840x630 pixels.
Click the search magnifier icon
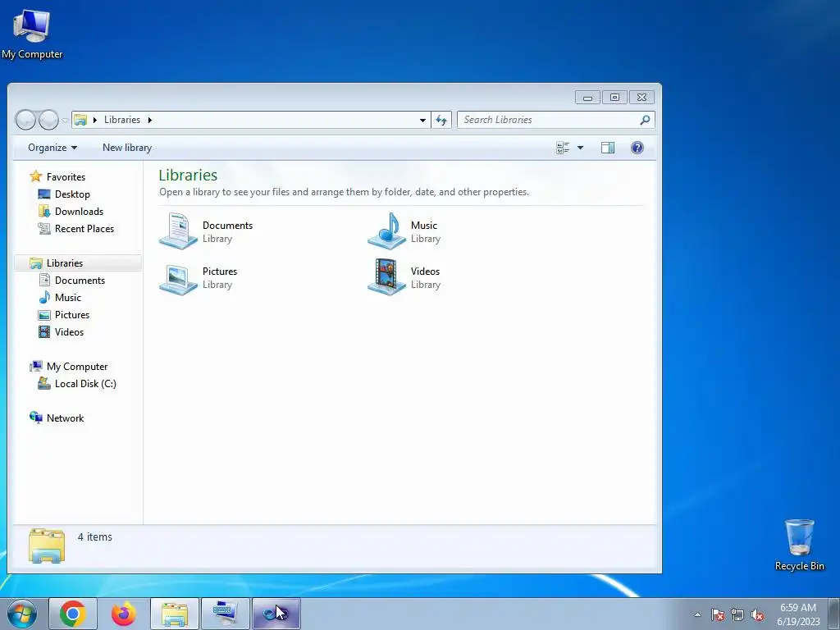coord(645,120)
